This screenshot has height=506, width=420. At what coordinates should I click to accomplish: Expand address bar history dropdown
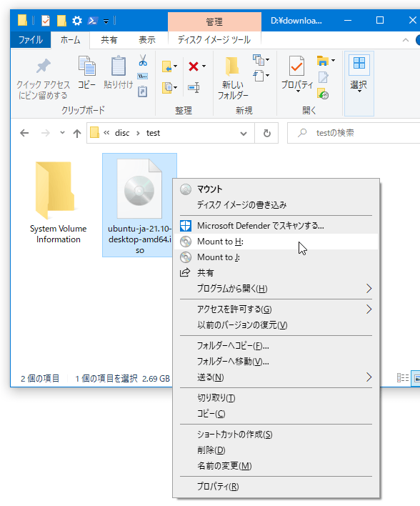click(244, 133)
